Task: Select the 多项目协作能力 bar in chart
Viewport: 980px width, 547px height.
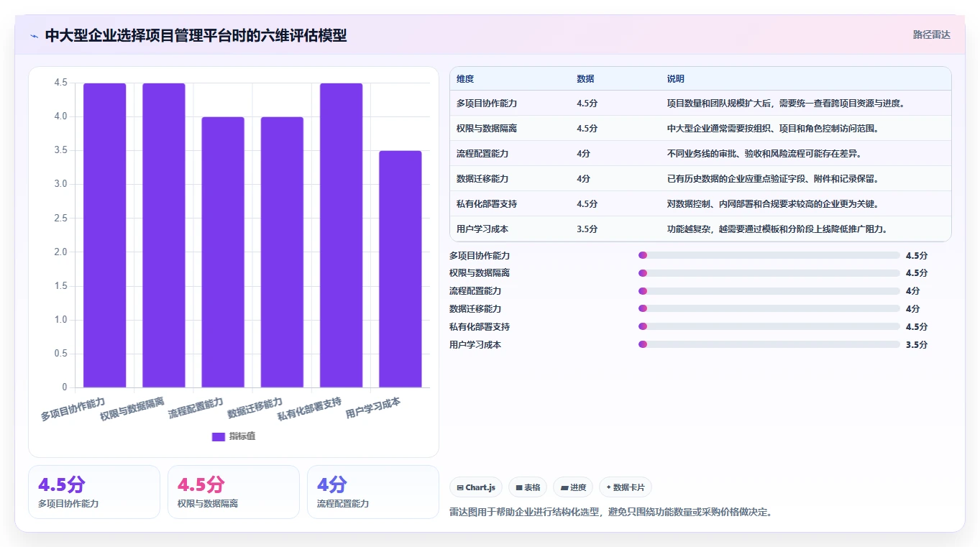Action: point(105,235)
